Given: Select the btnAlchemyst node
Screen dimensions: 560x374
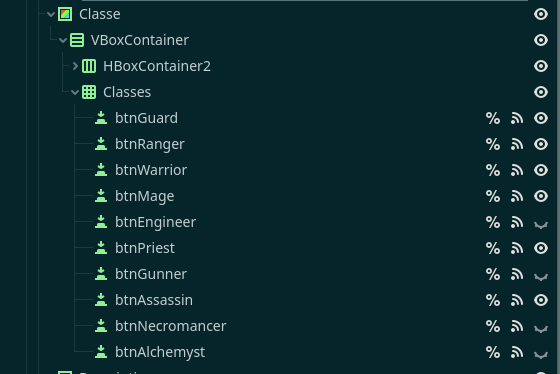Looking at the screenshot, I should point(160,352).
